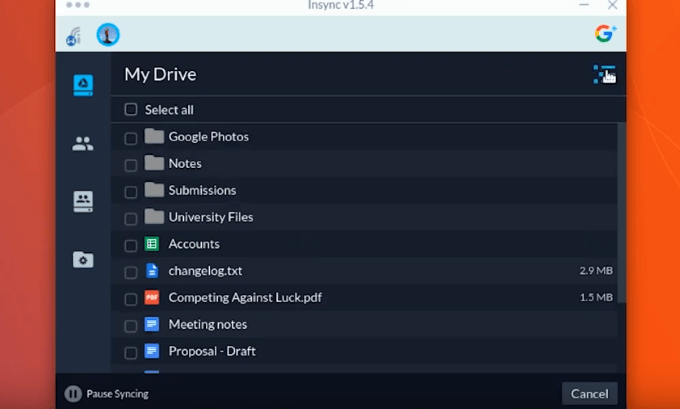
Task: Click the Proposal - Draft doc icon
Action: pyautogui.click(x=152, y=351)
